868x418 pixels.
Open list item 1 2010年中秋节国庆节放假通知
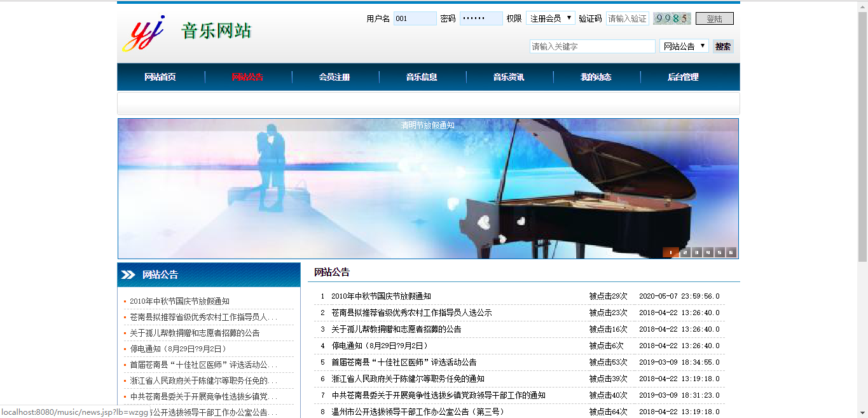[x=381, y=296]
